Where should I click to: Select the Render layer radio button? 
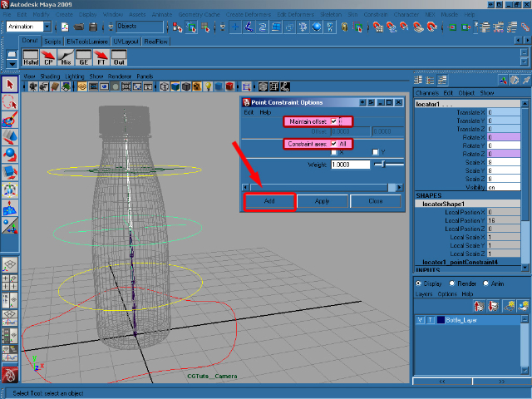tap(452, 283)
